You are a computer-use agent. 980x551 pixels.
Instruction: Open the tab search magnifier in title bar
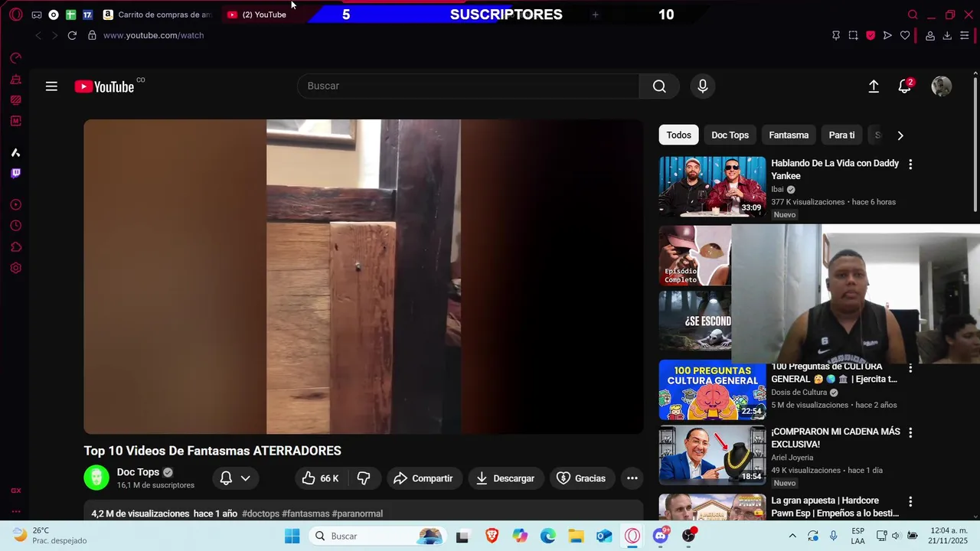tap(913, 15)
